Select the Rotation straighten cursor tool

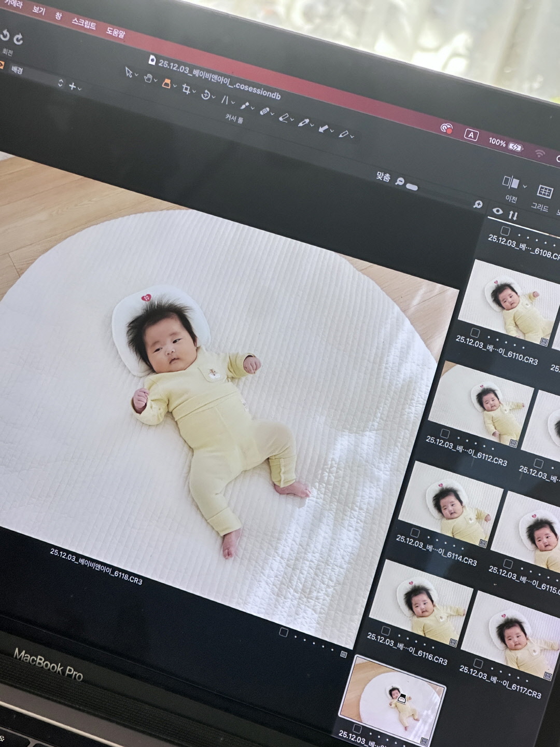point(206,95)
